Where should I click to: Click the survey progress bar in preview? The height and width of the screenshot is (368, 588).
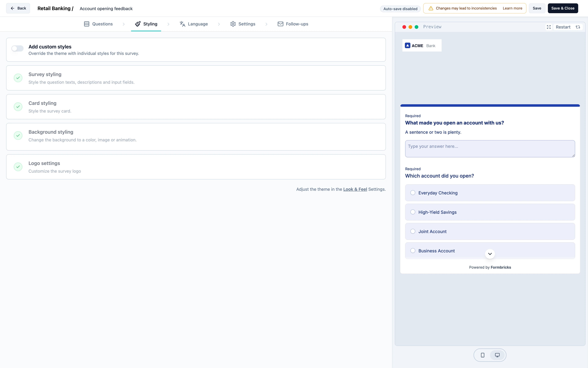coord(490,106)
